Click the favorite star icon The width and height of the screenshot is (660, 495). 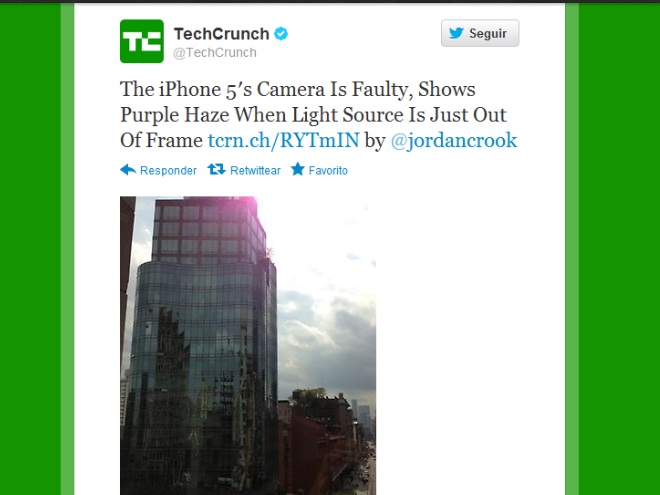pyautogui.click(x=298, y=169)
